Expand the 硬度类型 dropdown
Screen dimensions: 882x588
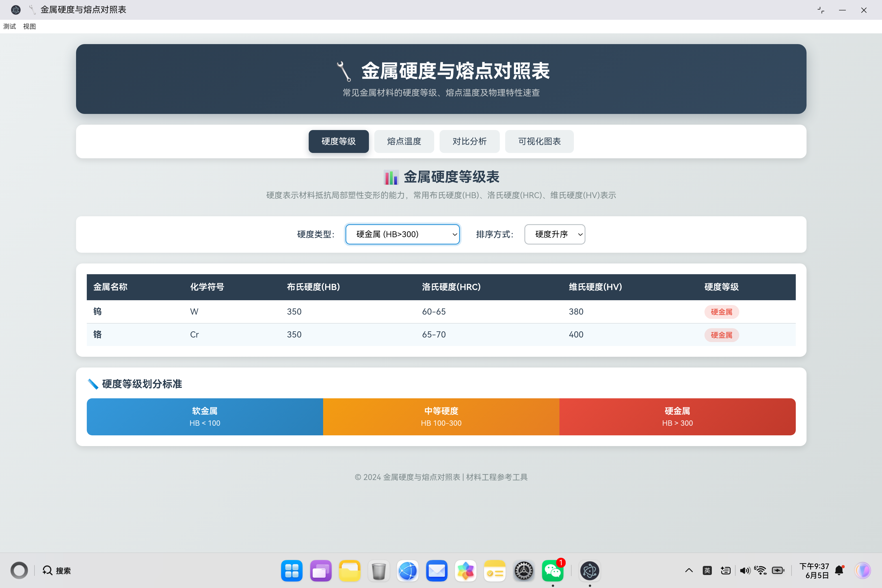(x=402, y=234)
